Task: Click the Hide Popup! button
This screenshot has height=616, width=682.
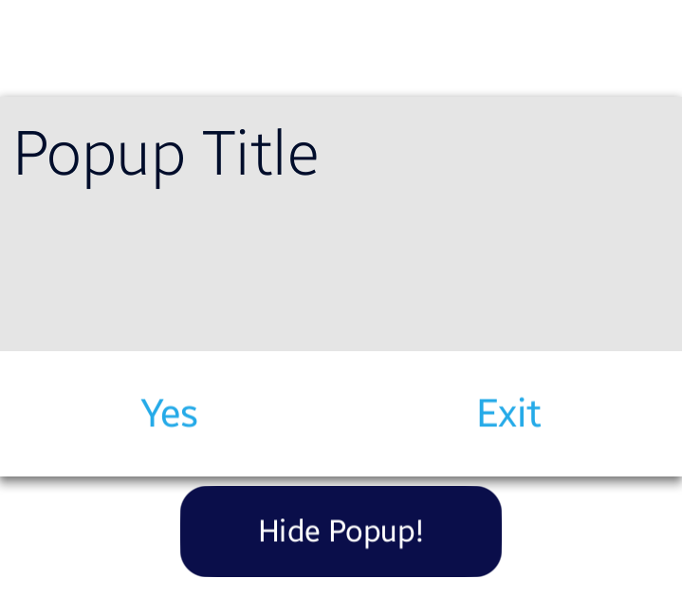Action: [341, 532]
